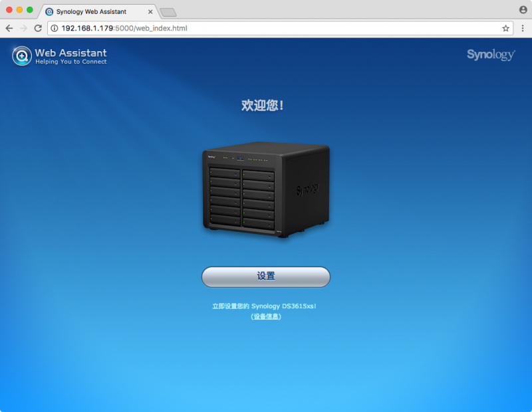The width and height of the screenshot is (532, 412).
Task: Minimize the window with the yellow button
Action: 19,9
